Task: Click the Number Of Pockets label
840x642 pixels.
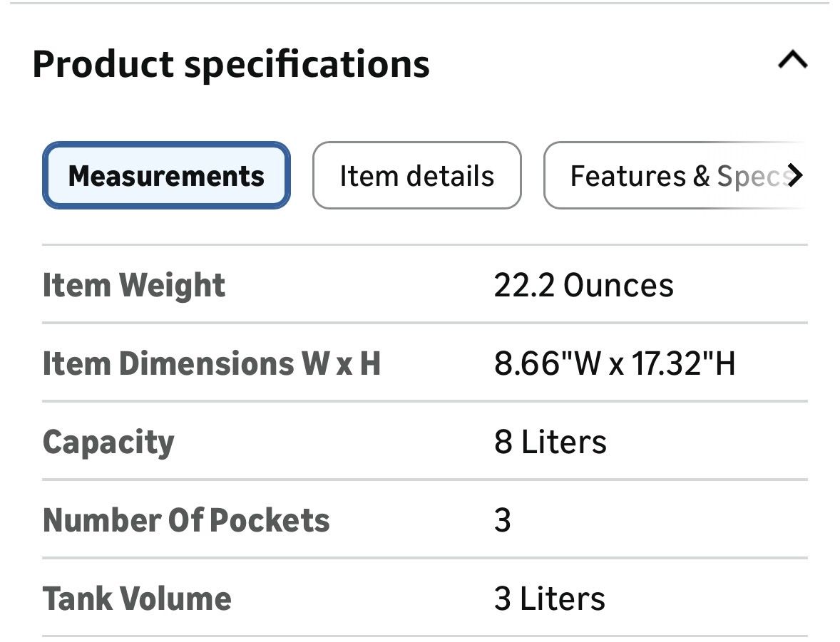Action: 186,521
